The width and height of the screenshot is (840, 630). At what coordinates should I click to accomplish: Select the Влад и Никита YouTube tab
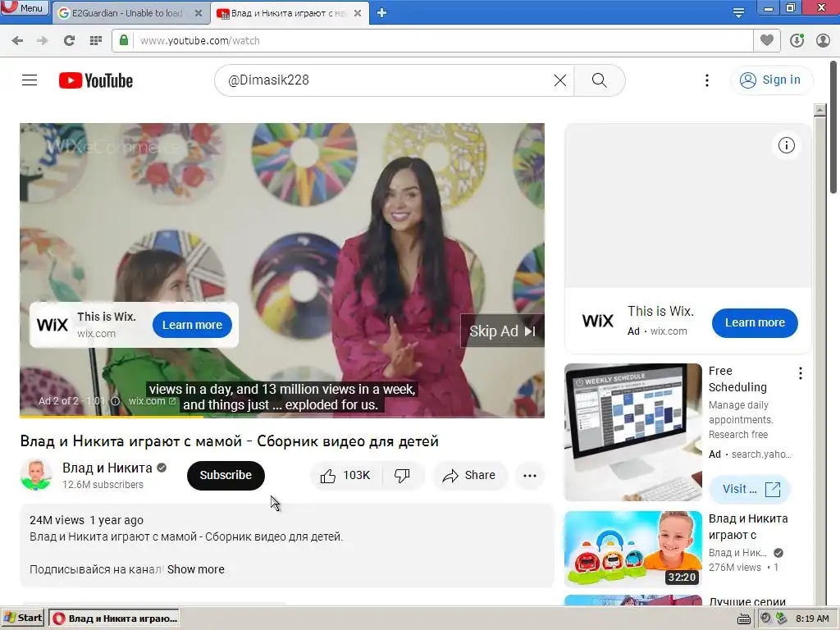(x=288, y=13)
